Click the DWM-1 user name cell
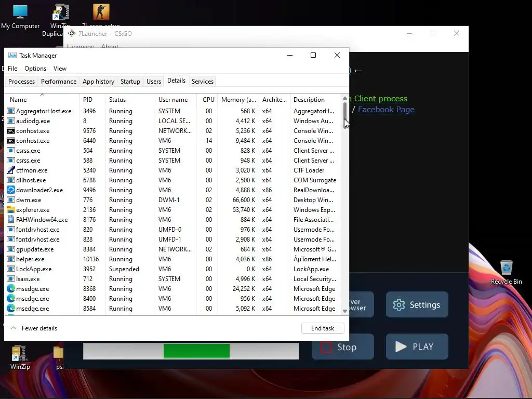The height and width of the screenshot is (399, 532). tap(170, 200)
